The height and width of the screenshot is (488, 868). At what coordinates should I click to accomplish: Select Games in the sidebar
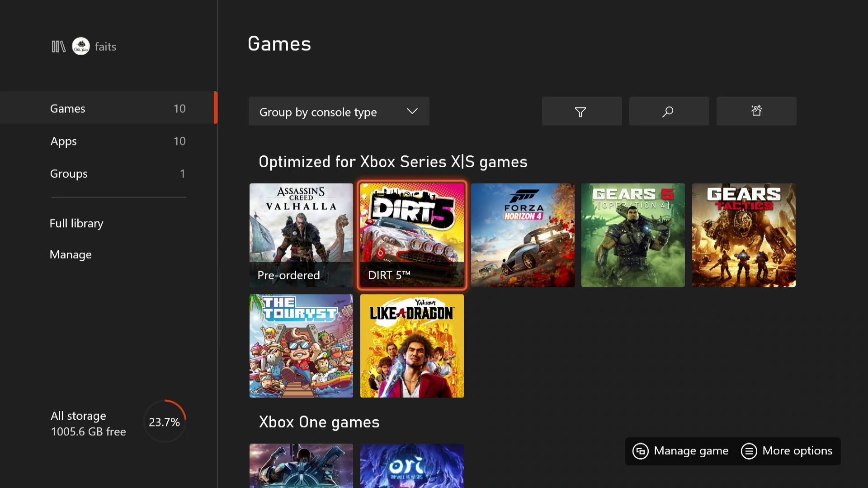click(108, 108)
